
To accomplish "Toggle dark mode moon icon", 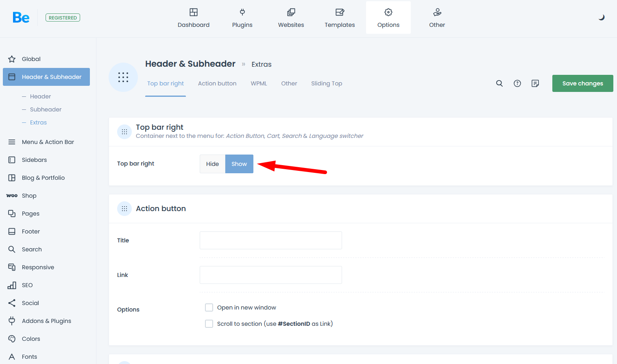I will [x=602, y=17].
